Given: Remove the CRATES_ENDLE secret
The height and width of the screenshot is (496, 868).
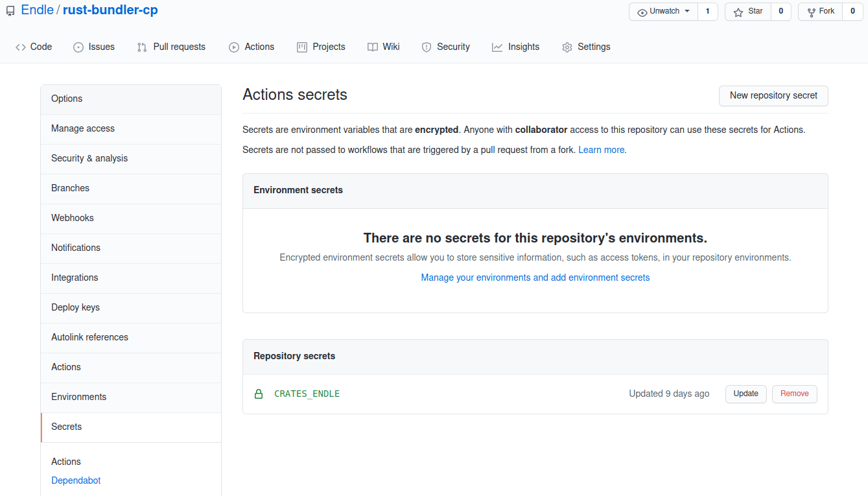Looking at the screenshot, I should 794,394.
